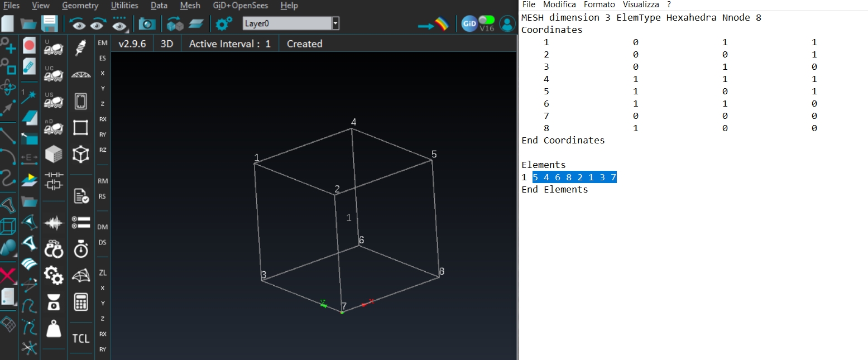This screenshot has height=360, width=868.
Task: Select the zoom in magnifier tool
Action: pos(8,46)
